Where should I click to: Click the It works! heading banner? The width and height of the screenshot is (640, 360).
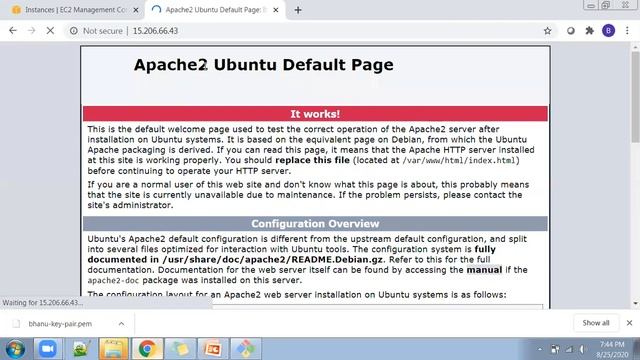[315, 114]
